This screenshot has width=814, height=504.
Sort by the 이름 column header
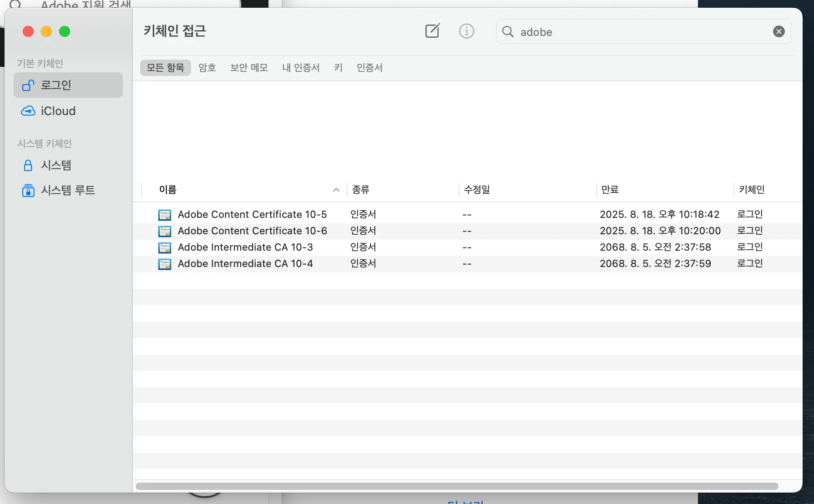(x=244, y=190)
